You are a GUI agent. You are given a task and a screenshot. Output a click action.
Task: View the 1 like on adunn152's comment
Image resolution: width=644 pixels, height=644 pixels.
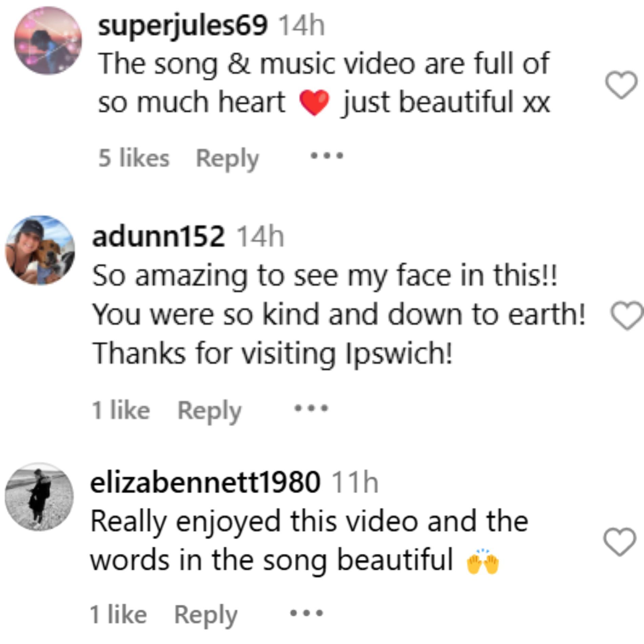tap(121, 410)
